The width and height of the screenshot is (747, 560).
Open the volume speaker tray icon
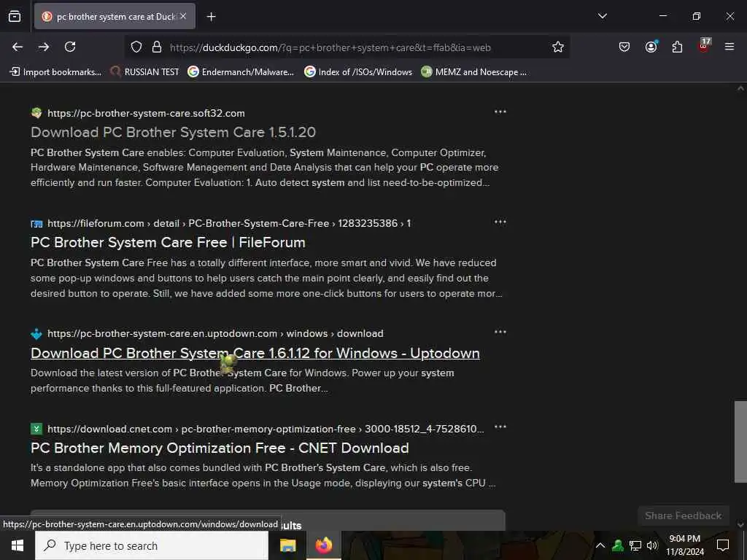coord(652,545)
